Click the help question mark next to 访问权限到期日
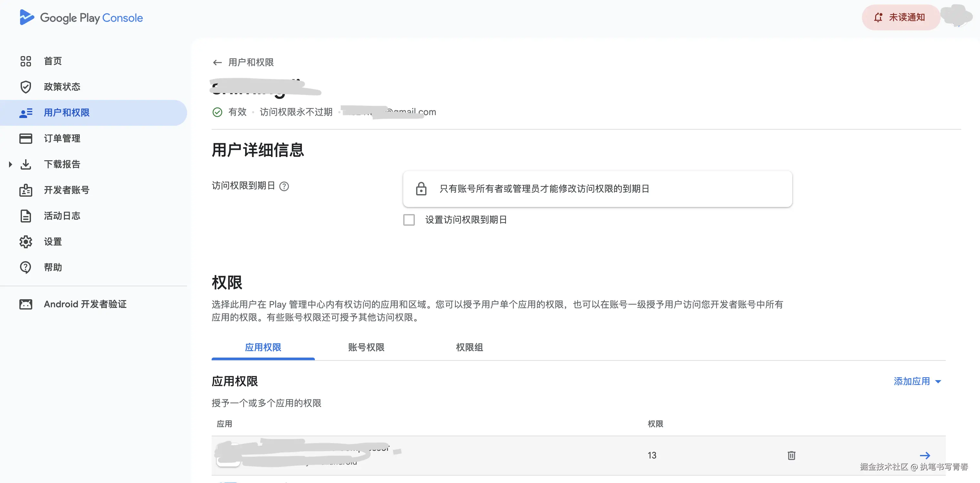Screen dimensions: 980x483 point(285,186)
